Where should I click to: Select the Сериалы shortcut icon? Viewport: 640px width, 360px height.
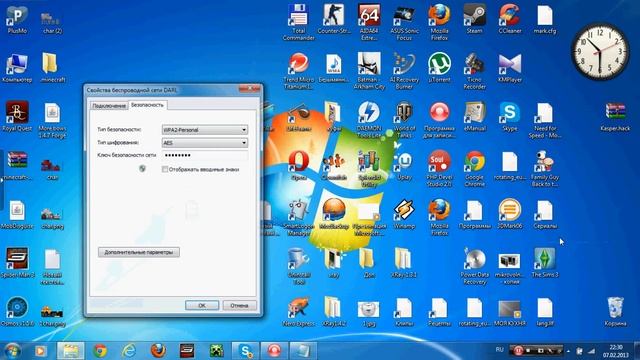coord(545,215)
